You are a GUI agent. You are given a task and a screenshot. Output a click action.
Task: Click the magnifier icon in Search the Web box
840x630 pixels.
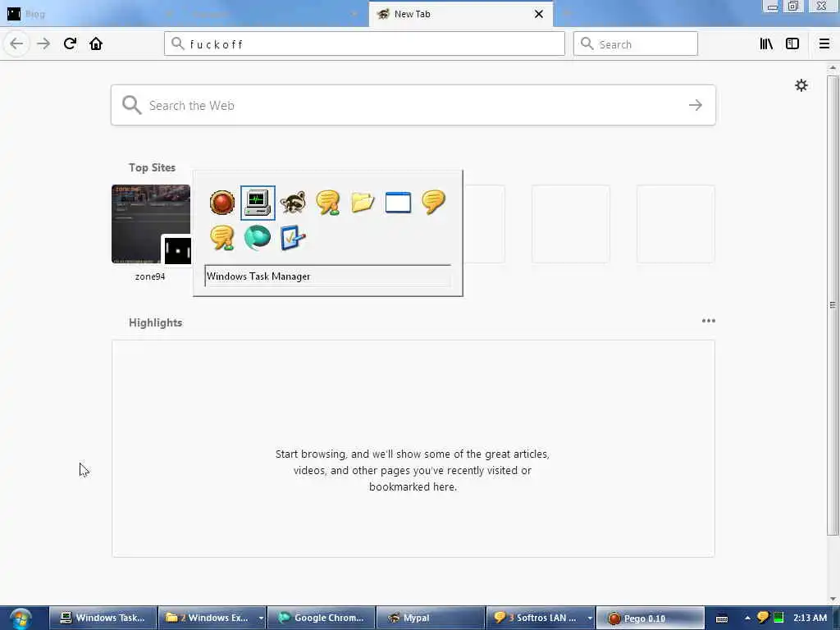pyautogui.click(x=131, y=105)
